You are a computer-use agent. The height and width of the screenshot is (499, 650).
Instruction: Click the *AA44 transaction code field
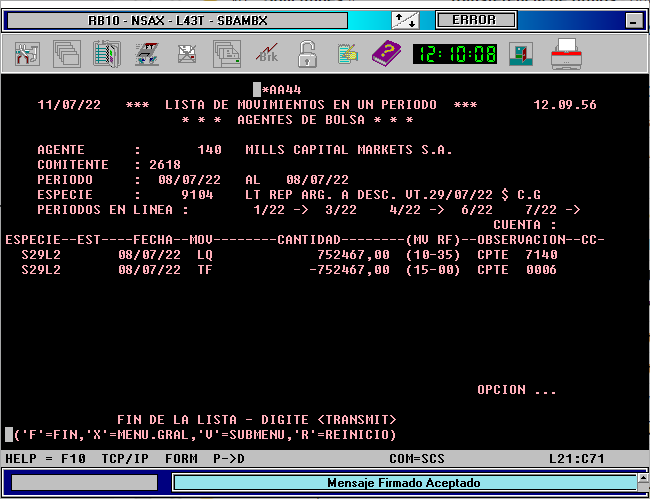[x=281, y=90]
